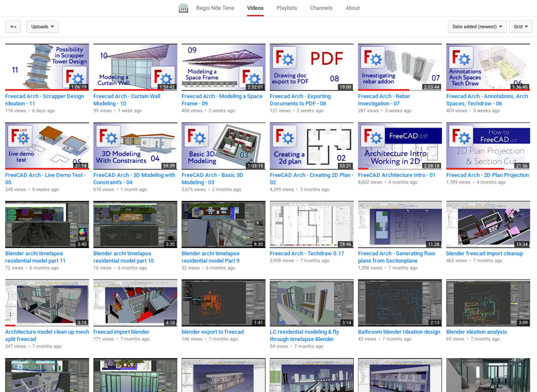Screen dimensions: 537x392
Task: Open the Creating a 2d plan thumbnail
Action: 311,146
